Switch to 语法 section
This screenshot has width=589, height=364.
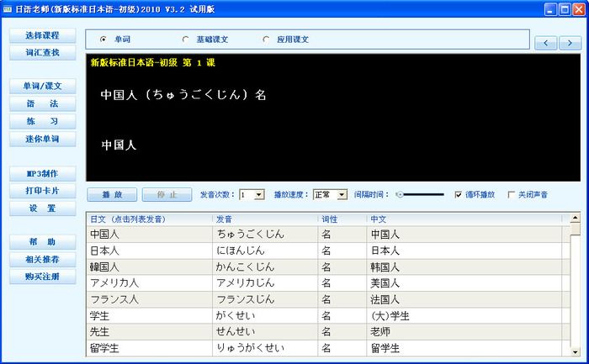43,104
